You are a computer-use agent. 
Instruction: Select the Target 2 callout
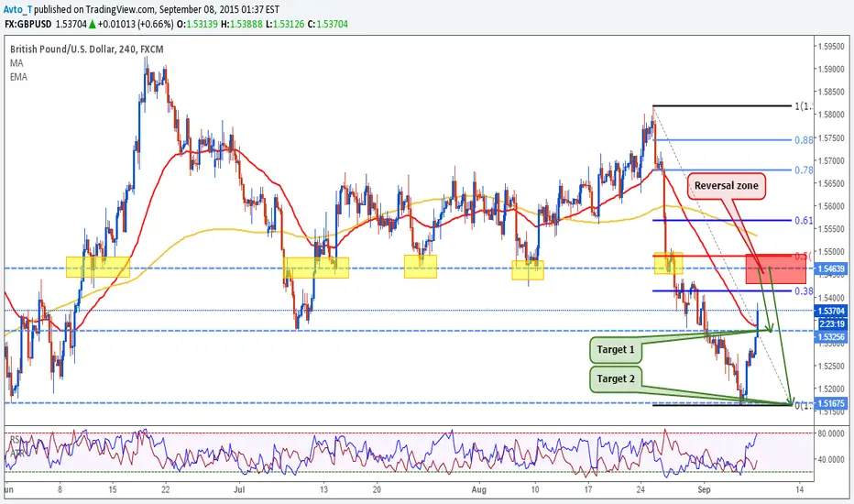coord(616,378)
